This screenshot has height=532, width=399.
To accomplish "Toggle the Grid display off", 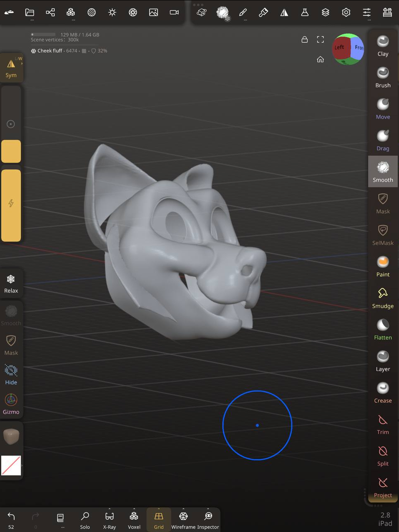I will coord(159,520).
